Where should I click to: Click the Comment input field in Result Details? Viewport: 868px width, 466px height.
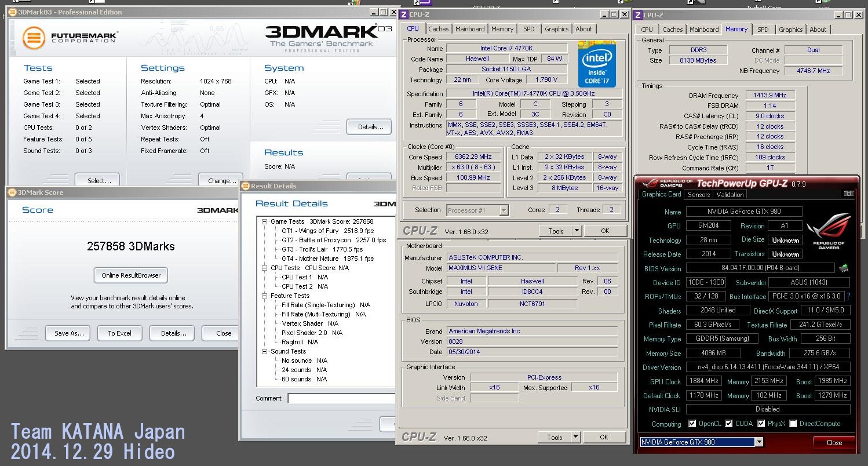click(x=341, y=398)
